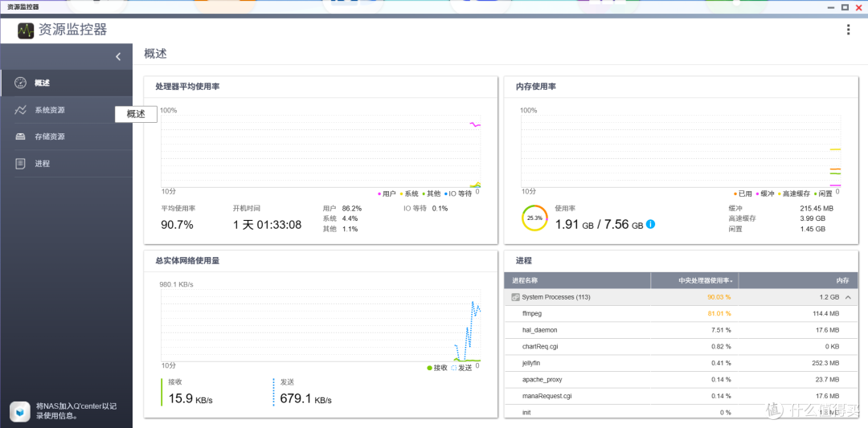
Task: Minimize the 资源监控器 window
Action: [x=832, y=7]
